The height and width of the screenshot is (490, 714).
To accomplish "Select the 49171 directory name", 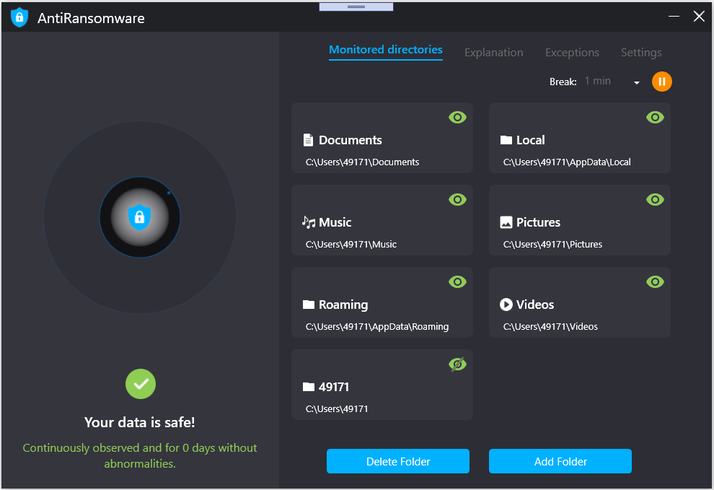I will [x=334, y=387].
